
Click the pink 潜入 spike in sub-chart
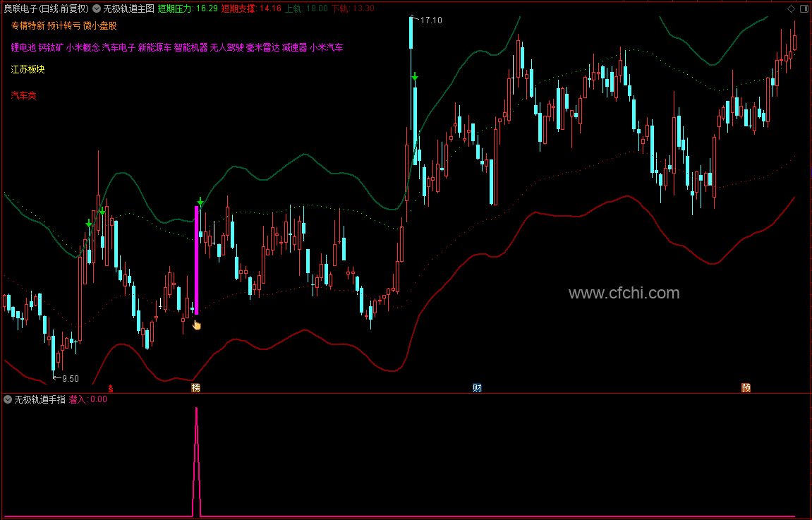click(196, 461)
